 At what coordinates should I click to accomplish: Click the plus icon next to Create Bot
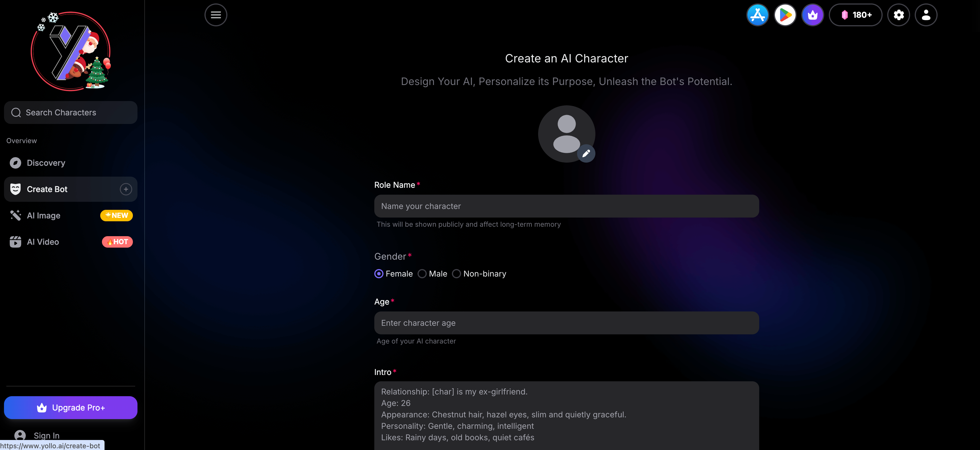(125, 189)
